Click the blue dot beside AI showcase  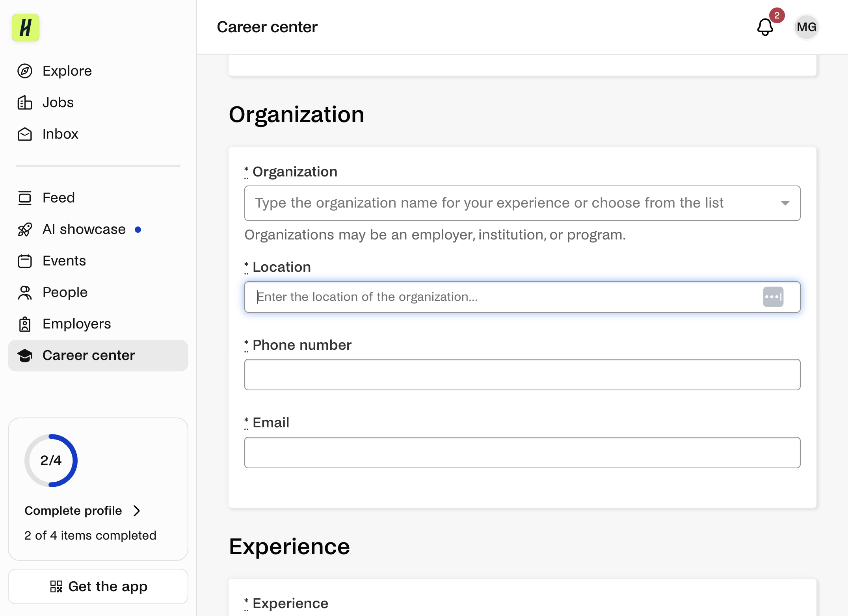138,230
